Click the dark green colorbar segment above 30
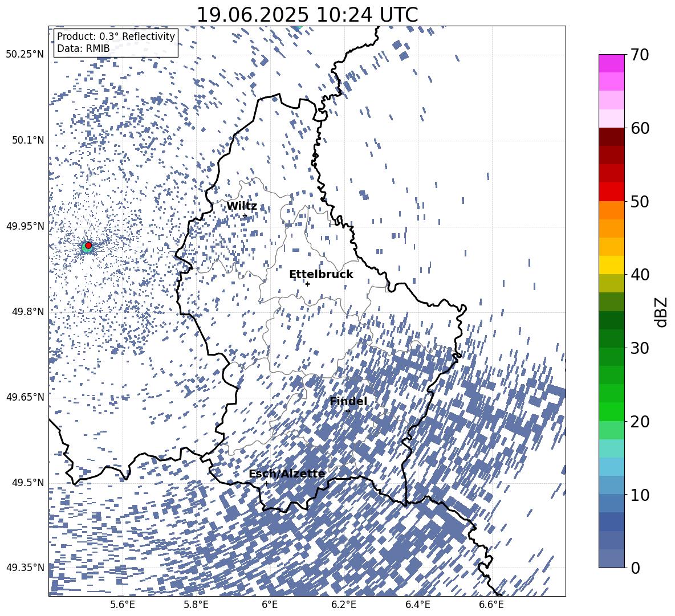Screen dimensions: 675x616 (x=611, y=339)
